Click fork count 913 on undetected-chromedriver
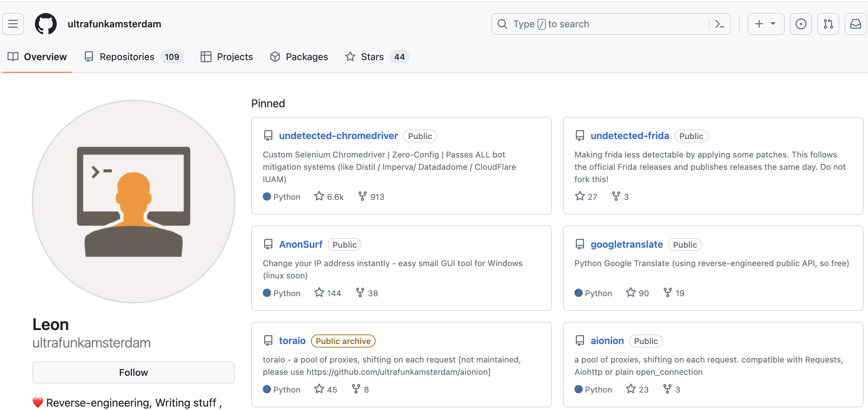 (x=371, y=197)
